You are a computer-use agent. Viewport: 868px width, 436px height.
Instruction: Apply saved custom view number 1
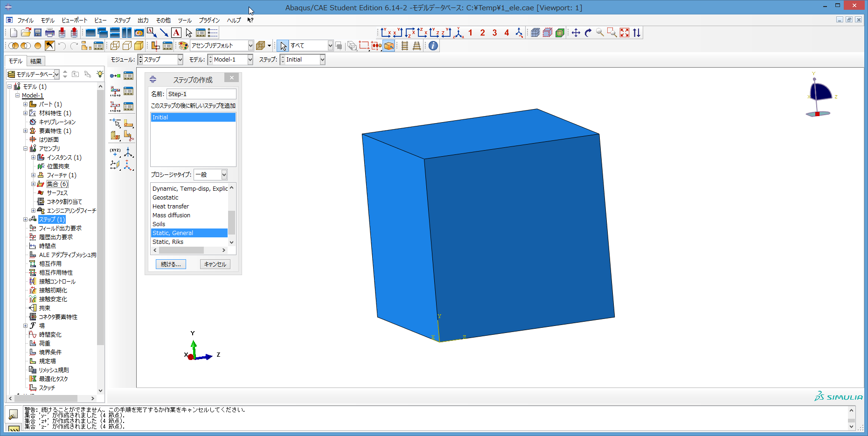470,33
